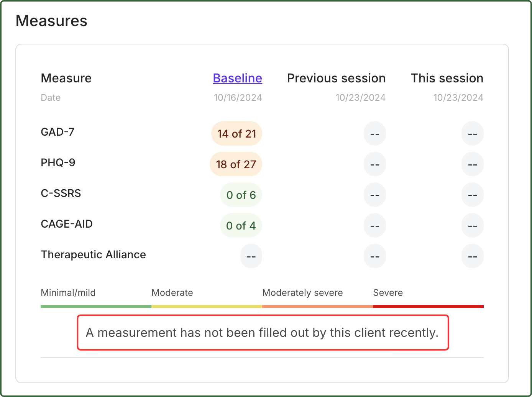Click the C-SSRS baseline score 0 of 6
The width and height of the screenshot is (532, 397).
point(241,195)
